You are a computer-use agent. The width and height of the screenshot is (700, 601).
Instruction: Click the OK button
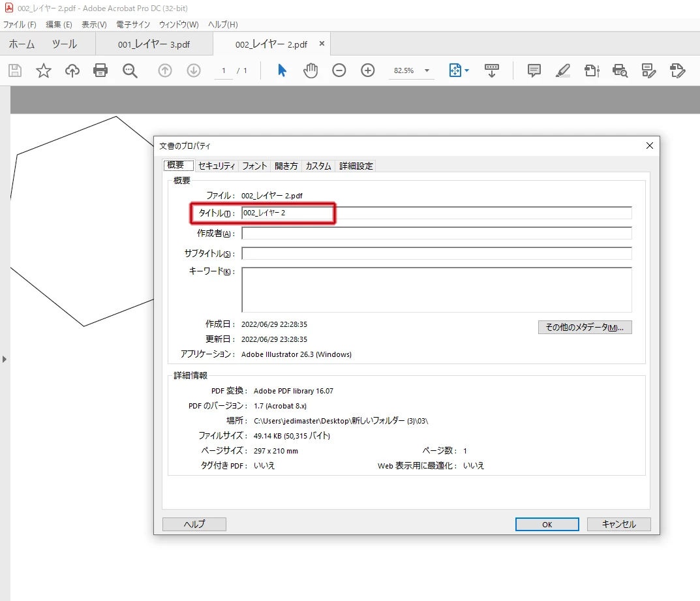click(x=547, y=525)
